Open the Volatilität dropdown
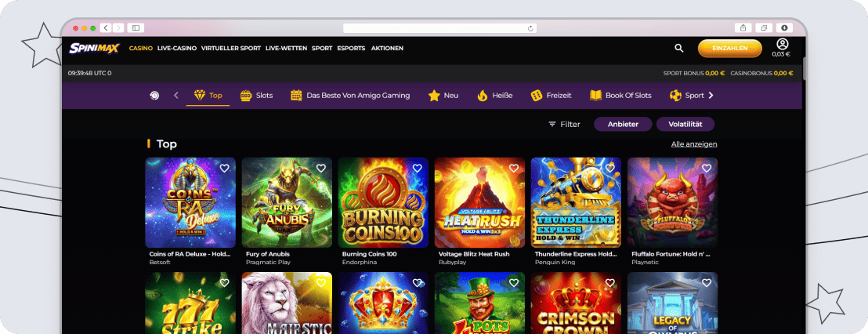 click(685, 124)
